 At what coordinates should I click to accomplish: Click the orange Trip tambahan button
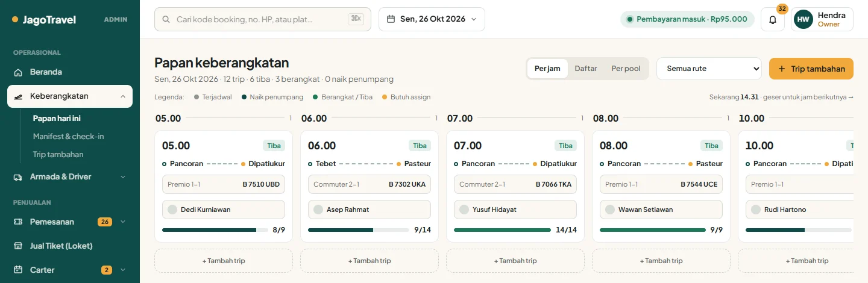811,69
